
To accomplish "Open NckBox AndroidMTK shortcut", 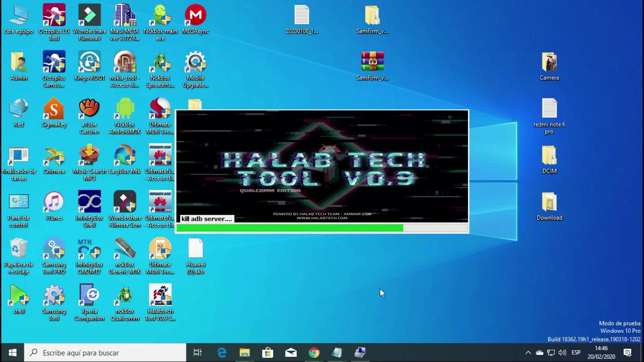I will click(x=124, y=116).
